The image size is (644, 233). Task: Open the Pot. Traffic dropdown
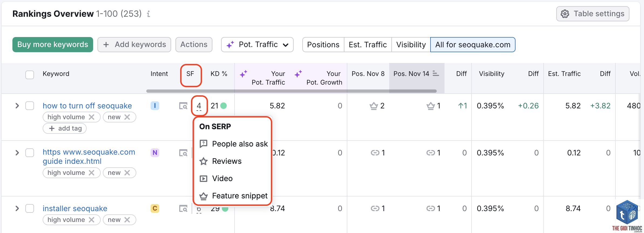click(257, 45)
